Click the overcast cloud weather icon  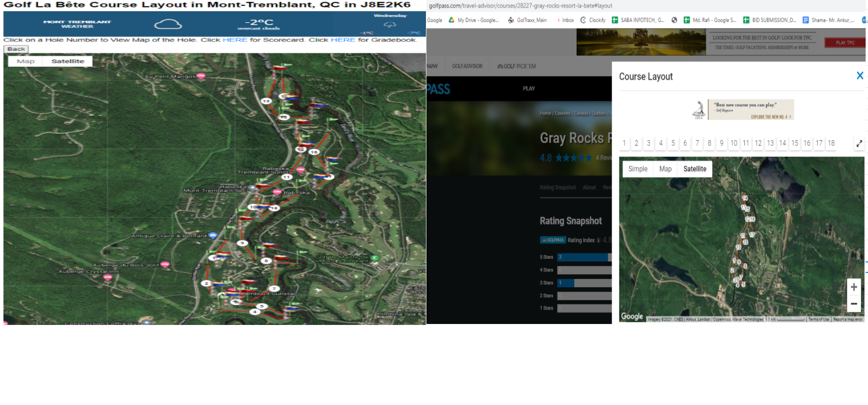[x=168, y=24]
